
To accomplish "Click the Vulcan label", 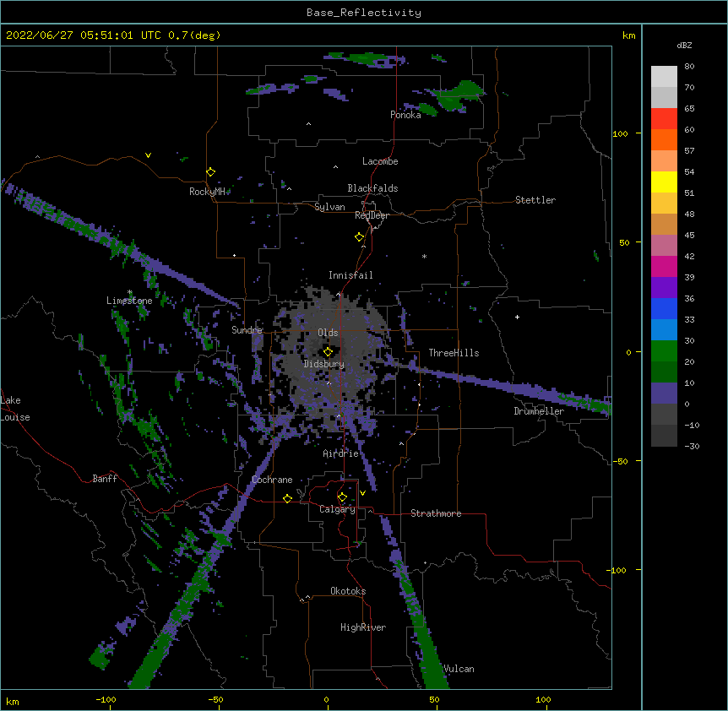I will pyautogui.click(x=459, y=669).
